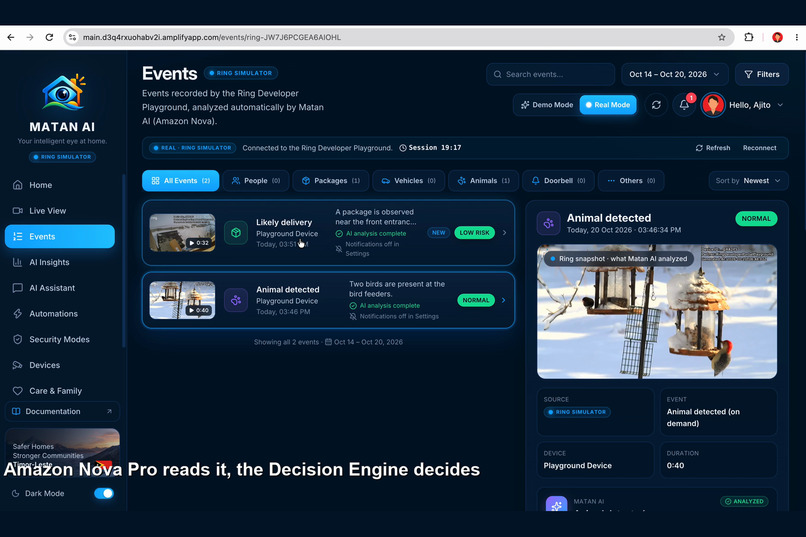Screen dimensions: 806x537
Task: Bookmark this page with star icon
Action: tap(722, 37)
